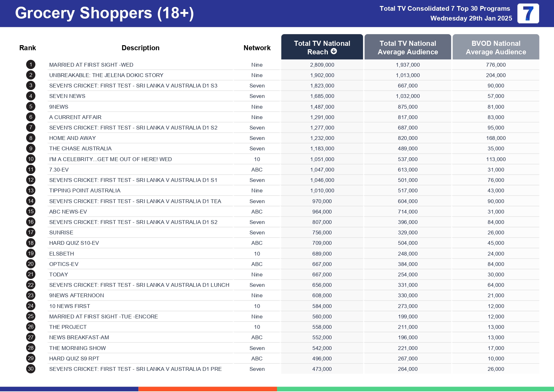This screenshot has height=392, width=554.
Task: Select the BVOD National Average Audience header
Action: pos(496,47)
